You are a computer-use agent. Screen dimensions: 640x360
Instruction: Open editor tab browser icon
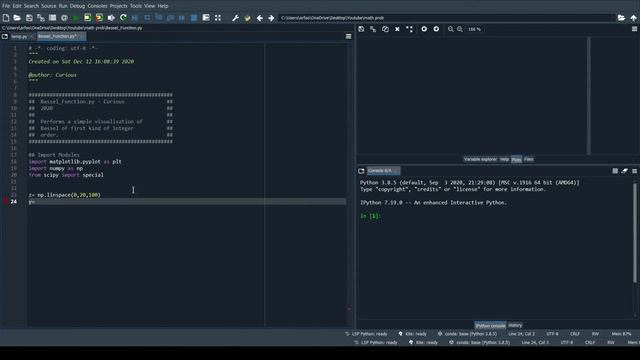coord(4,36)
